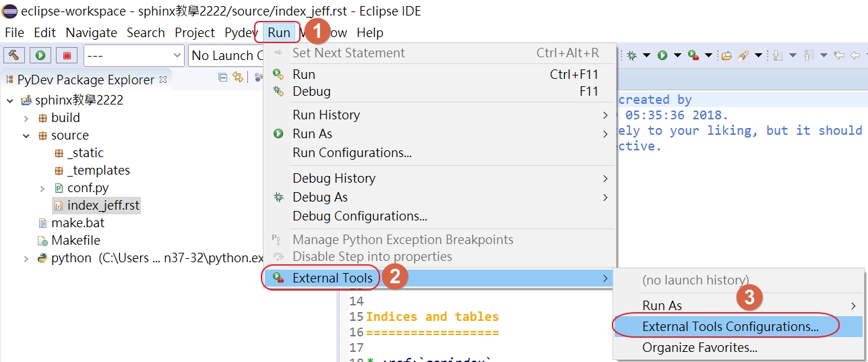
Task: Select index_jeff.rst file
Action: [x=96, y=206]
